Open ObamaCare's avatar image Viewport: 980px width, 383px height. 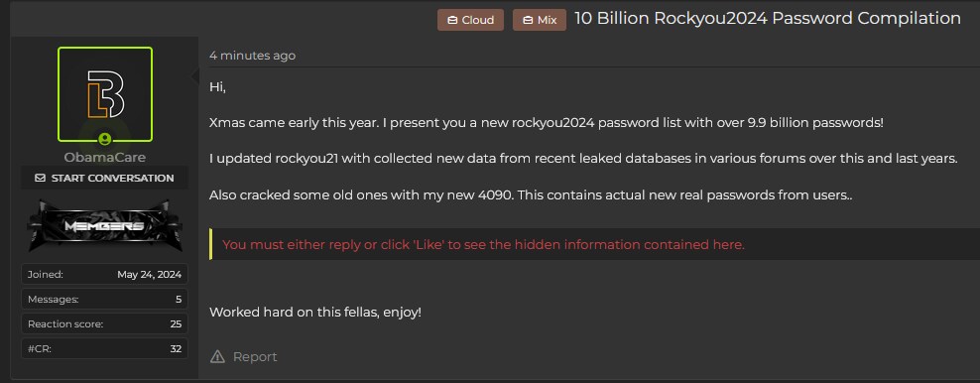tap(105, 94)
